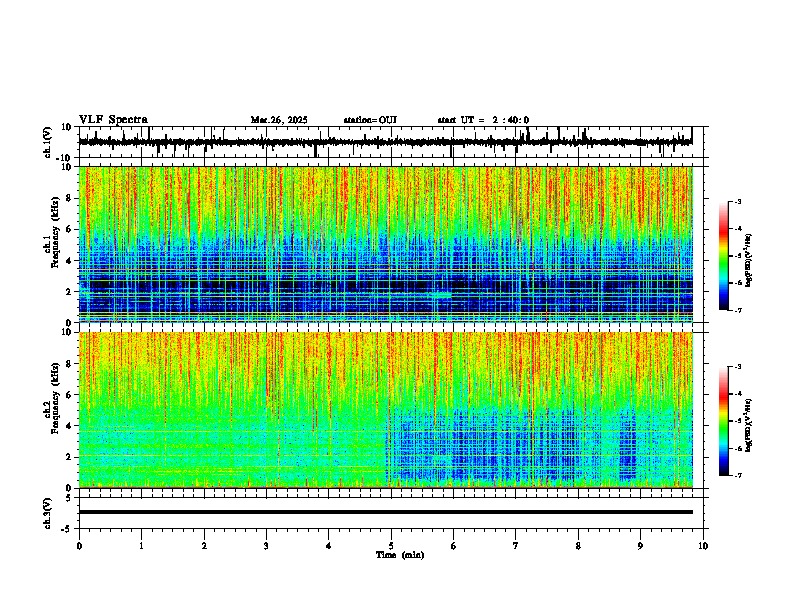Click the "ch.3(V)" axis label
The image size is (792, 612).
coord(47,513)
